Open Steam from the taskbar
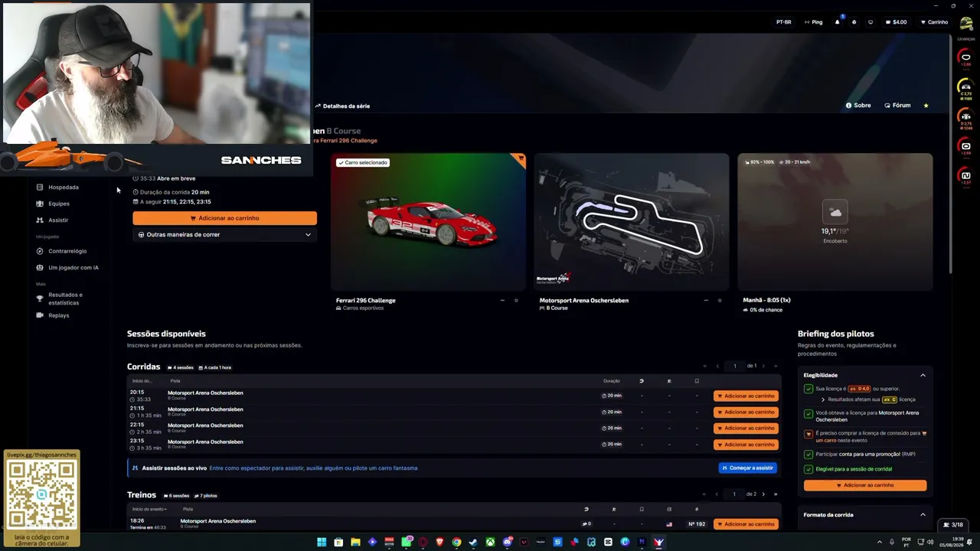The height and width of the screenshot is (551, 980). [473, 543]
